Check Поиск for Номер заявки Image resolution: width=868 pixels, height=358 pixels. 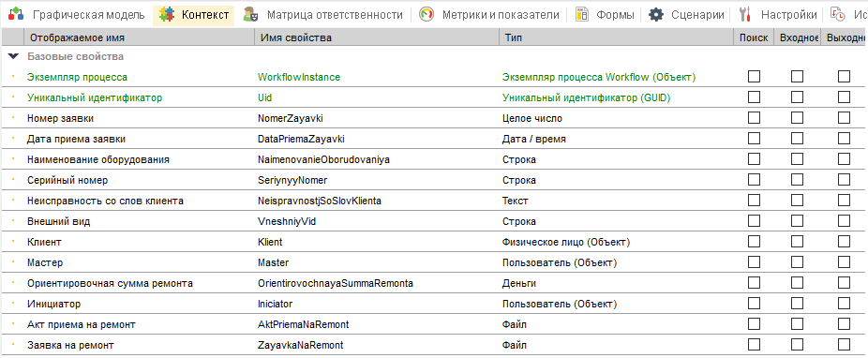tap(754, 117)
